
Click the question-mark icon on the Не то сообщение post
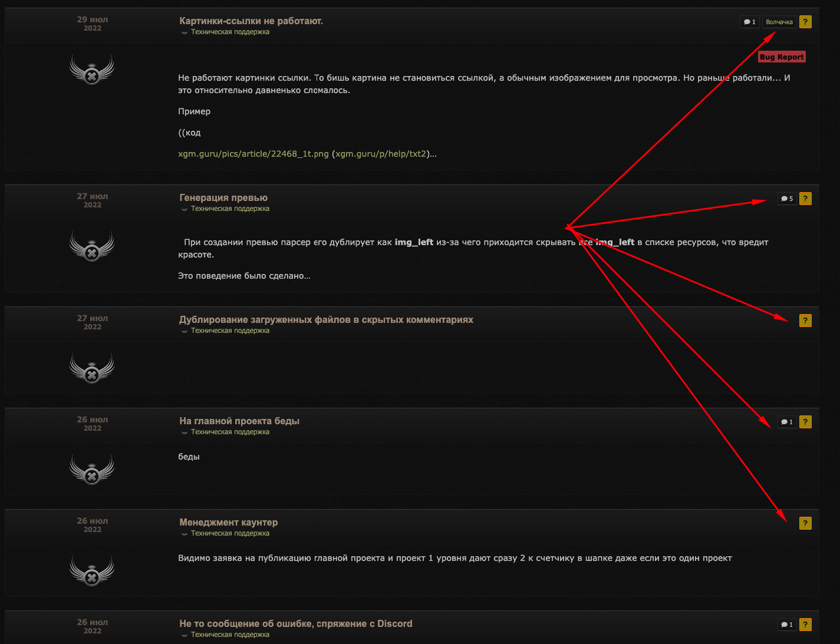pyautogui.click(x=805, y=625)
